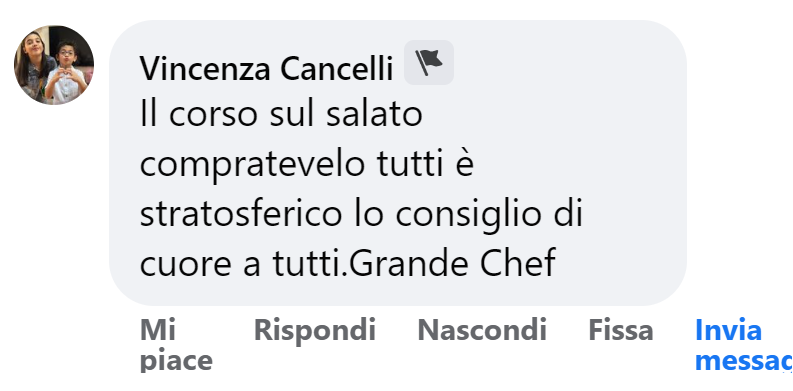Click the surname 'Cancelli' in the author name

pyautogui.click(x=337, y=68)
